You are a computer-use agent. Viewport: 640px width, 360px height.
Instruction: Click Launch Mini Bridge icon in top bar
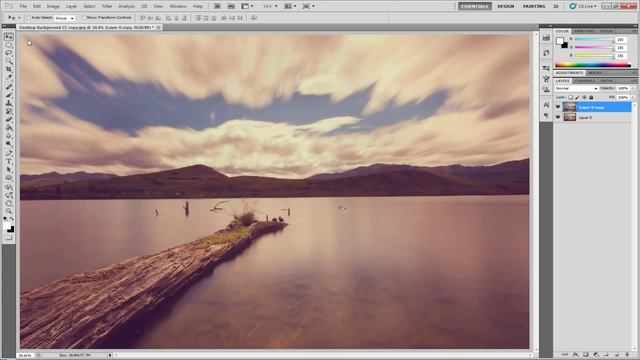(x=231, y=6)
